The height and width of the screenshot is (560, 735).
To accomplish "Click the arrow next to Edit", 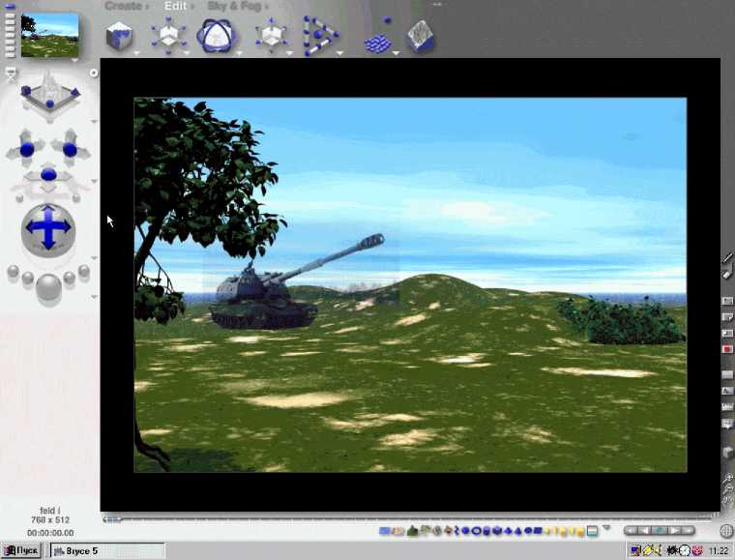I will pos(191,7).
